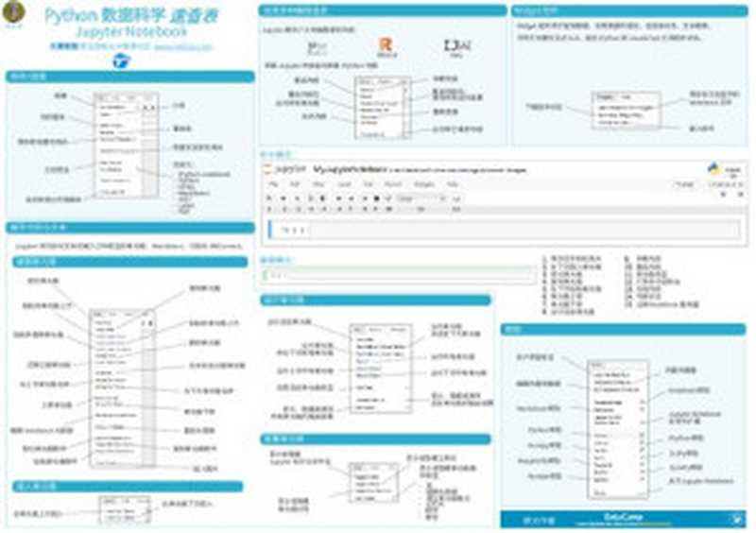Open the Help menu in the notebook
Viewport: 756px width, 533px height.
tap(453, 184)
